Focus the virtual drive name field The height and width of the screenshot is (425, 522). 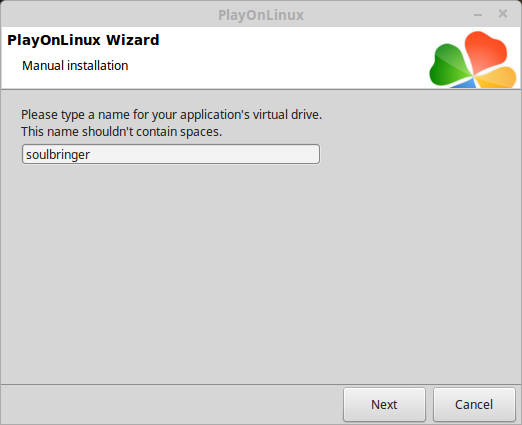point(171,154)
